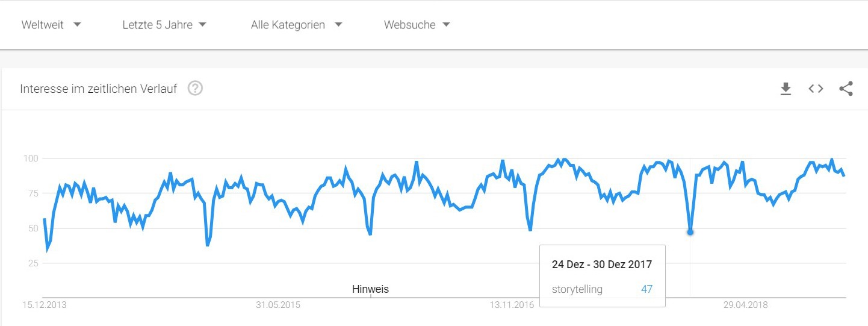
Task: Share the Interesse im zeitlichen Verlauf chart
Action: pyautogui.click(x=846, y=89)
